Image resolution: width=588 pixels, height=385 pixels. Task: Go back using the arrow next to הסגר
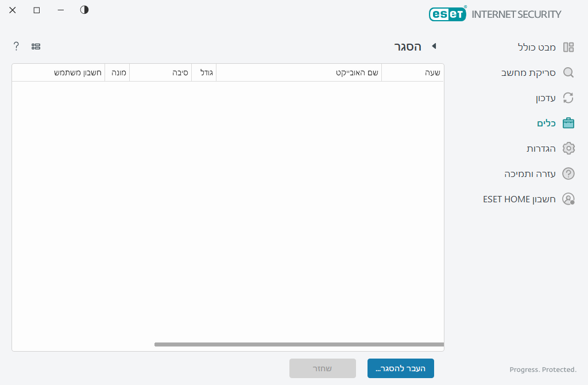coord(434,47)
